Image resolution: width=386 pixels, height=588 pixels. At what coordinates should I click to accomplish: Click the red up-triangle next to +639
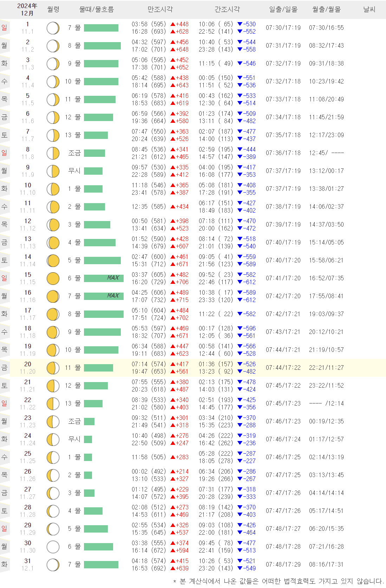(x=173, y=568)
